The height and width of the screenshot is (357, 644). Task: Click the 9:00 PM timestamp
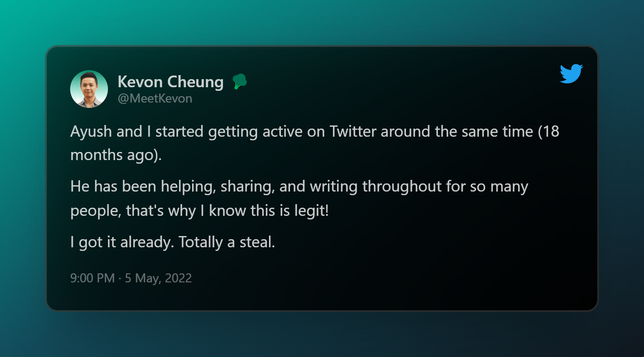(93, 278)
